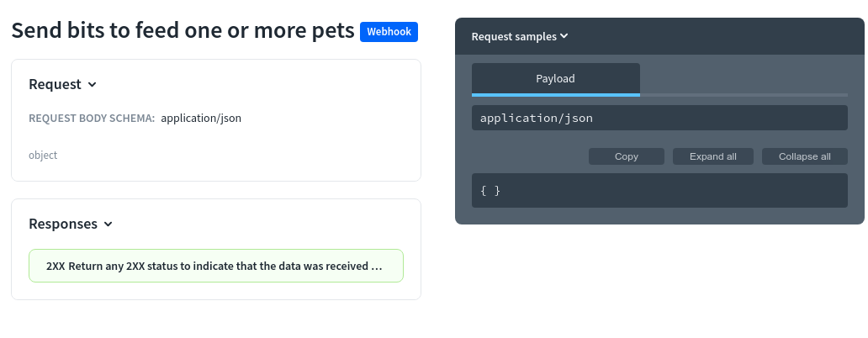868x338 pixels.
Task: Click the REQUEST BODY SCHEMA label
Action: (x=92, y=119)
